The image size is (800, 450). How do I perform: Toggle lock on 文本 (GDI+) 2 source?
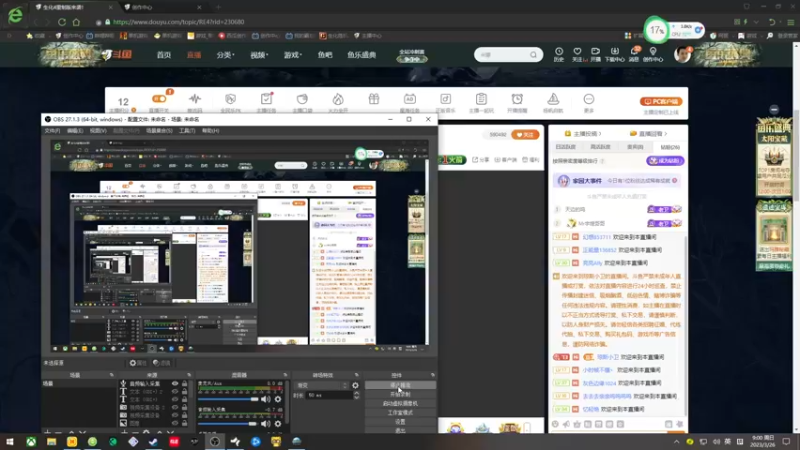185,391
